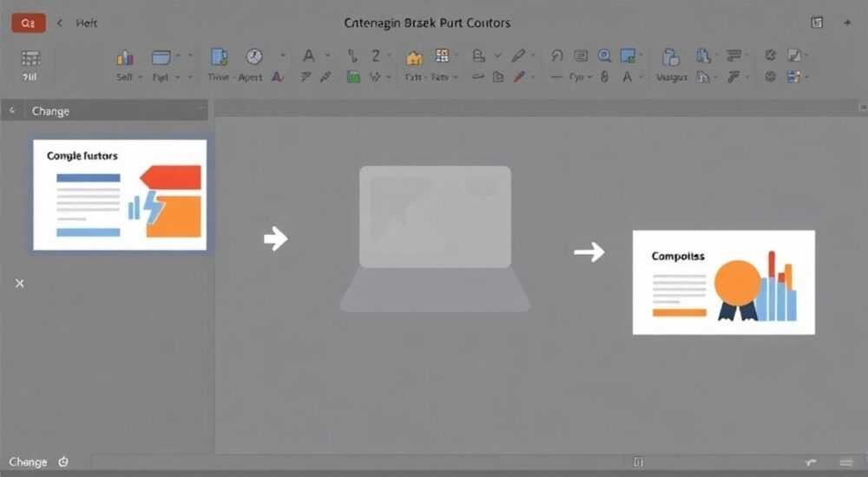Select the pencil draw icon
This screenshot has width=868, height=477.
(x=519, y=56)
